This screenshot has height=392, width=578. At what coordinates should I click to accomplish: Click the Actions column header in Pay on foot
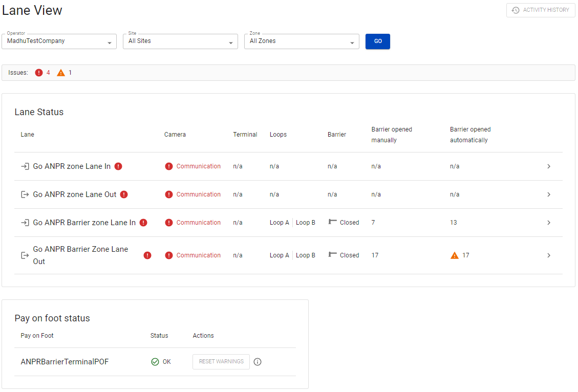pyautogui.click(x=203, y=336)
